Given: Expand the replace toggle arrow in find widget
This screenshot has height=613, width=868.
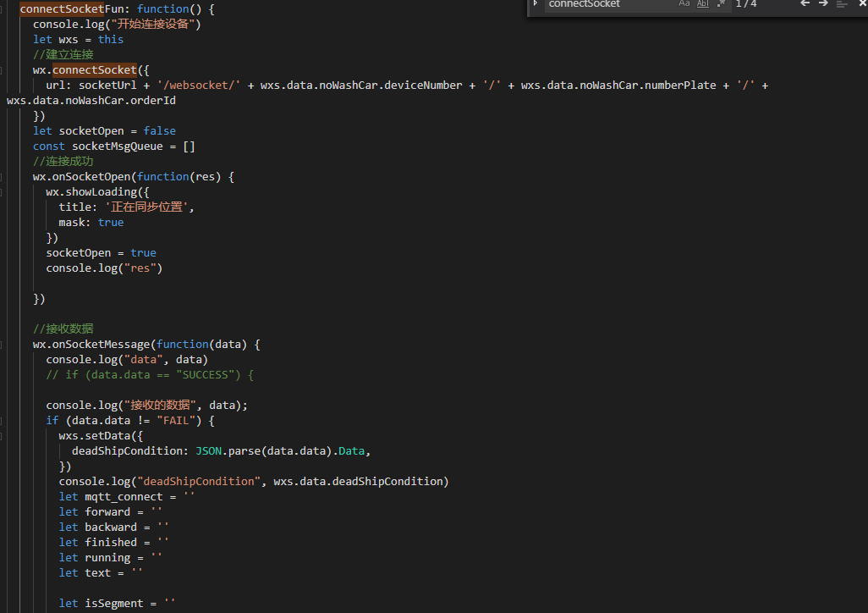Looking at the screenshot, I should click(x=536, y=3).
